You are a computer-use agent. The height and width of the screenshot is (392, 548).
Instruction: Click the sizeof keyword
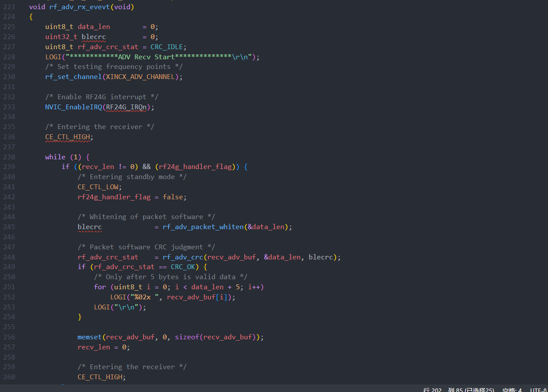pos(187,337)
